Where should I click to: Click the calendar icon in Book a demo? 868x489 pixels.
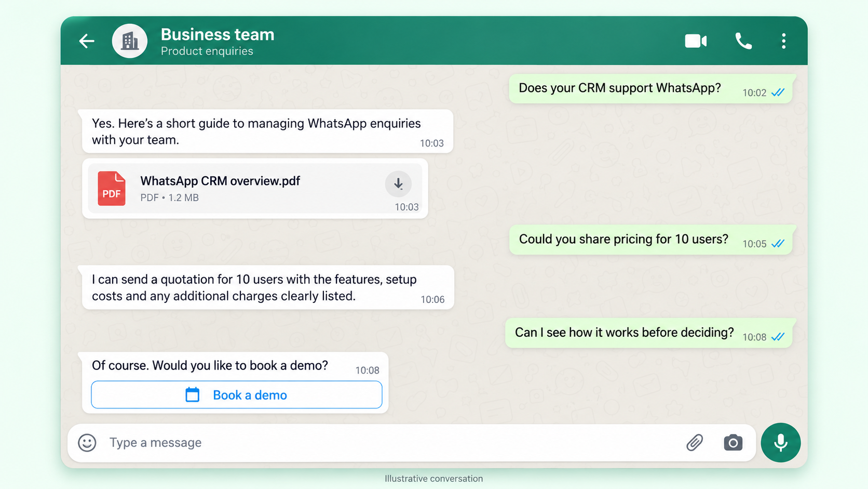193,395
